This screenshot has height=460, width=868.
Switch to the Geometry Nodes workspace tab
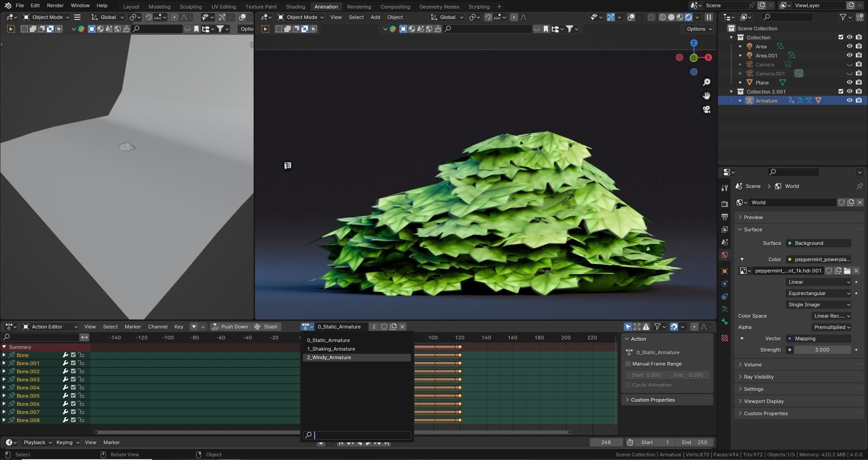(439, 6)
